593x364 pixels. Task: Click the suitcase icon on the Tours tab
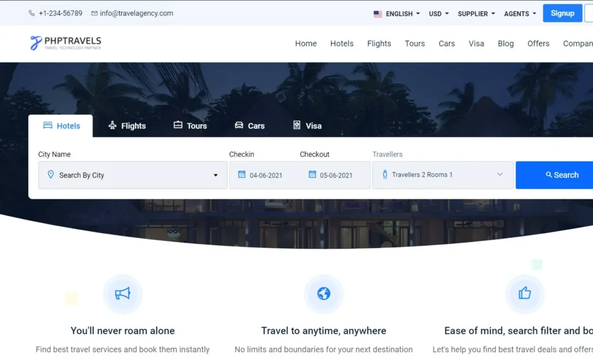click(x=178, y=125)
